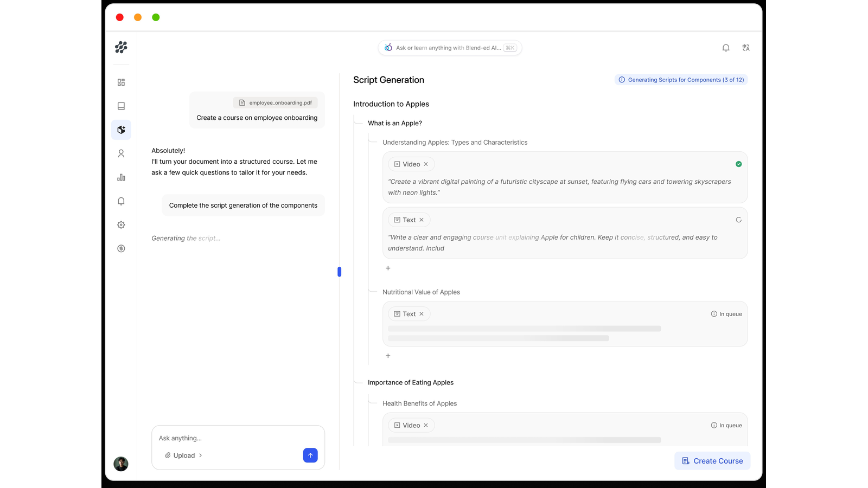
Task: Select Importance of Eating Apples tree item
Action: pos(411,382)
